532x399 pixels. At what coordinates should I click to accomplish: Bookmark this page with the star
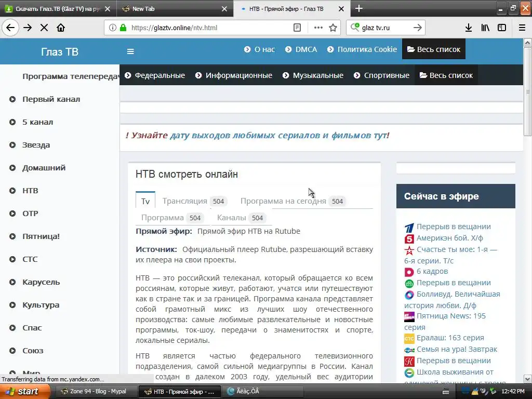333,28
